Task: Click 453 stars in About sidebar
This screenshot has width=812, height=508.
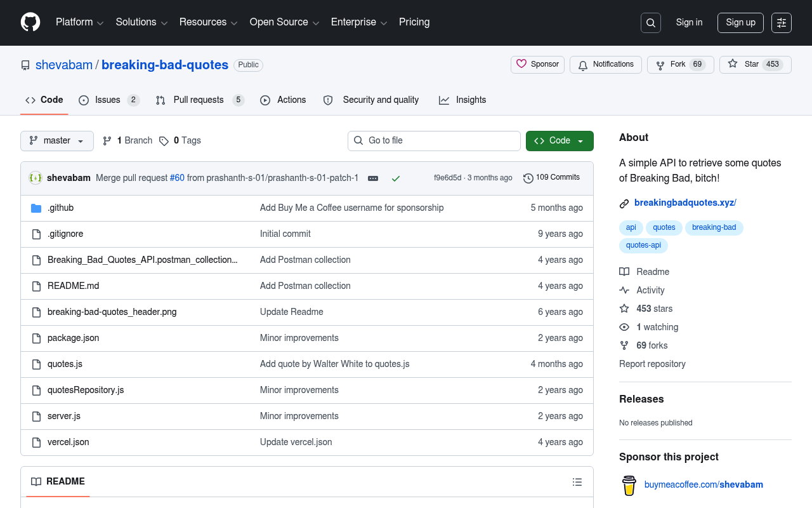Action: tap(654, 309)
